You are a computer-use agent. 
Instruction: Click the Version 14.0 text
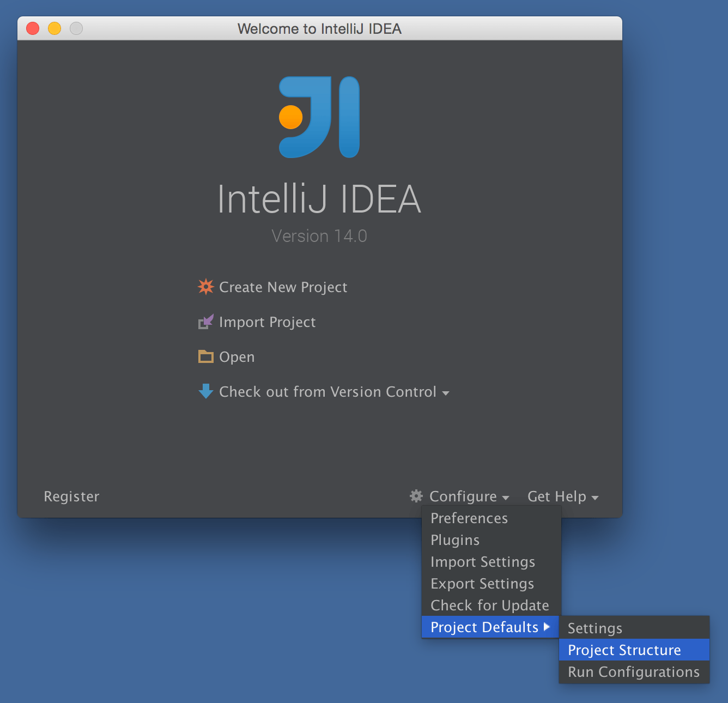click(319, 236)
